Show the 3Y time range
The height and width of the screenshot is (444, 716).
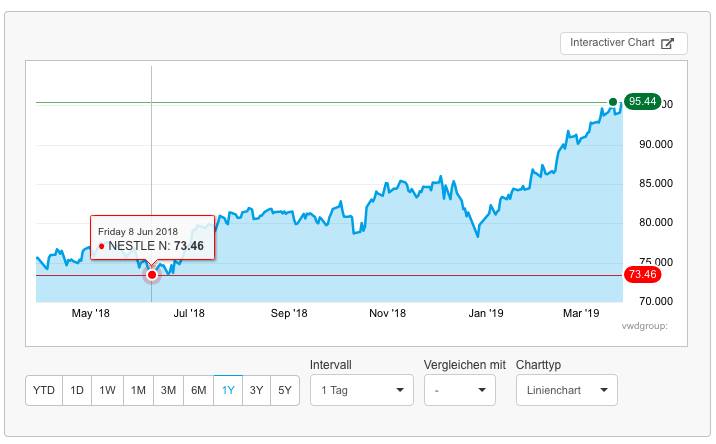coord(256,390)
